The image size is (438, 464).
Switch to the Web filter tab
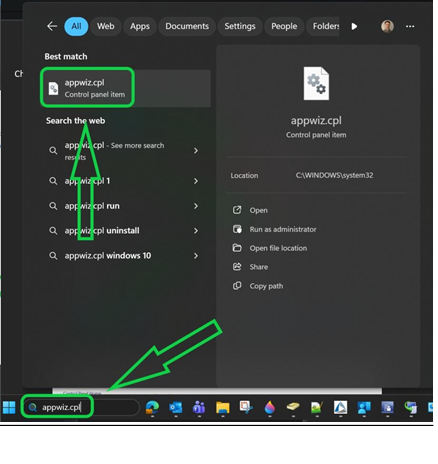(105, 26)
